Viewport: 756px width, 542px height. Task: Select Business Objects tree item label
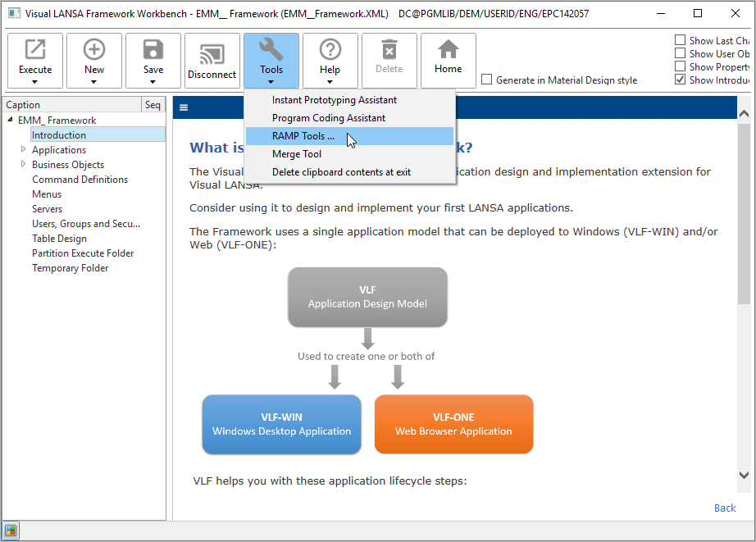pyautogui.click(x=68, y=165)
